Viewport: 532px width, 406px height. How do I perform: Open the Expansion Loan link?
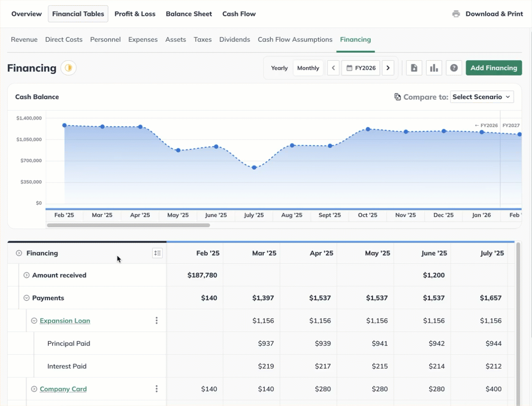click(64, 320)
